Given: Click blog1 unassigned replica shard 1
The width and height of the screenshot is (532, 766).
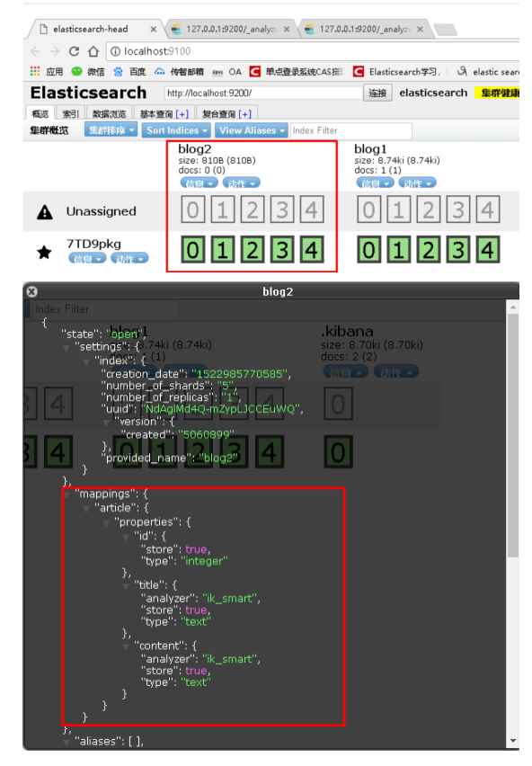Looking at the screenshot, I should (x=399, y=209).
